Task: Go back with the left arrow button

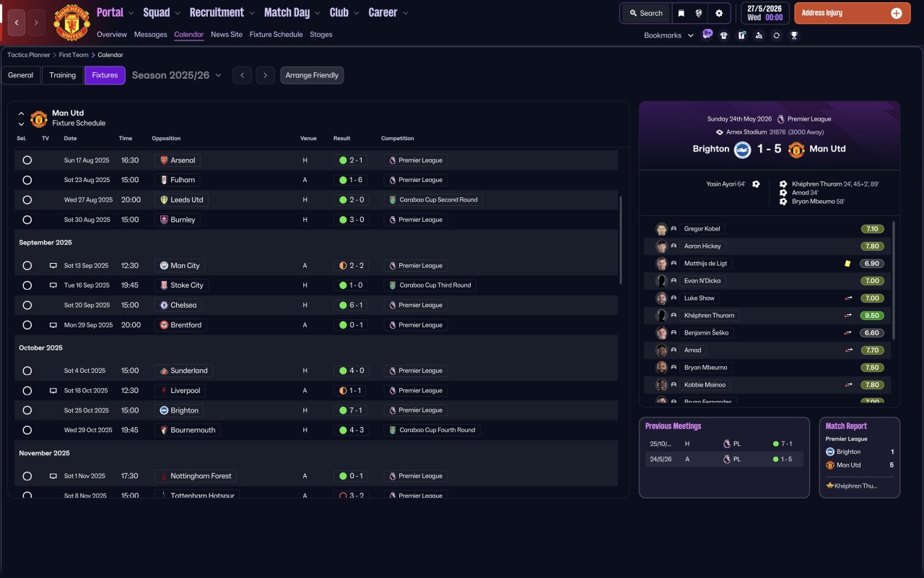Action: [17, 22]
